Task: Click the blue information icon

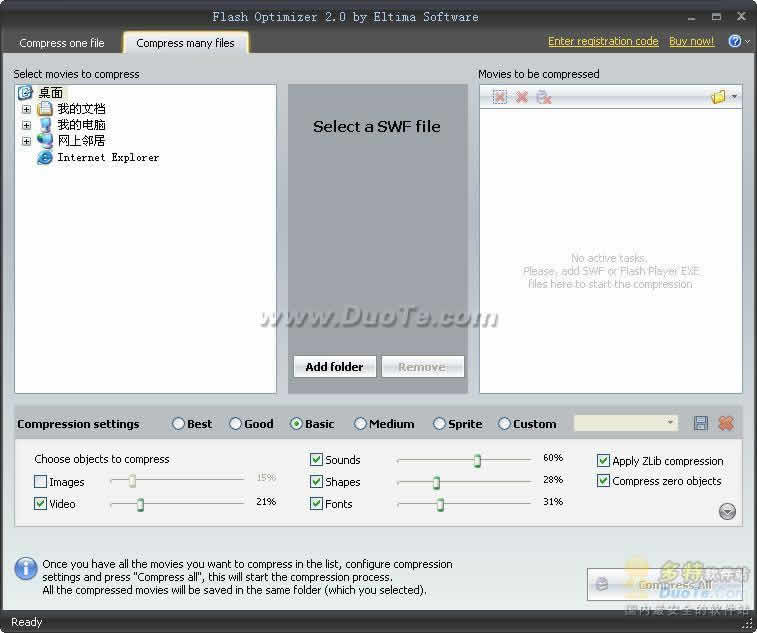Action: pos(26,568)
